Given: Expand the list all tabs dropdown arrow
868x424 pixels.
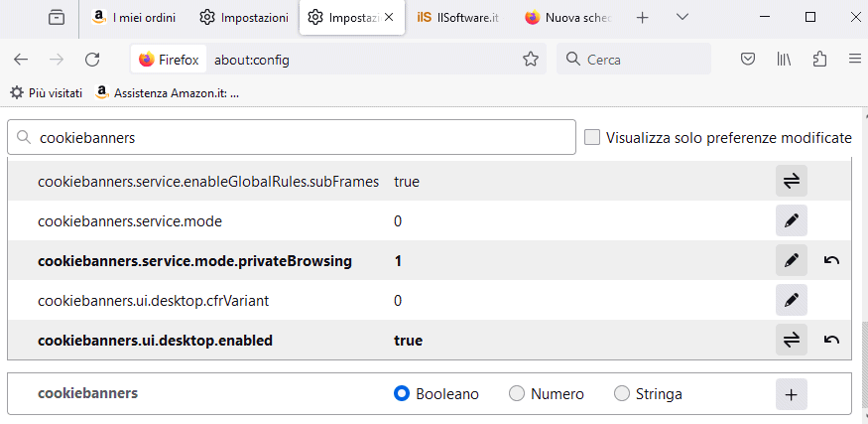Looking at the screenshot, I should point(682,17).
